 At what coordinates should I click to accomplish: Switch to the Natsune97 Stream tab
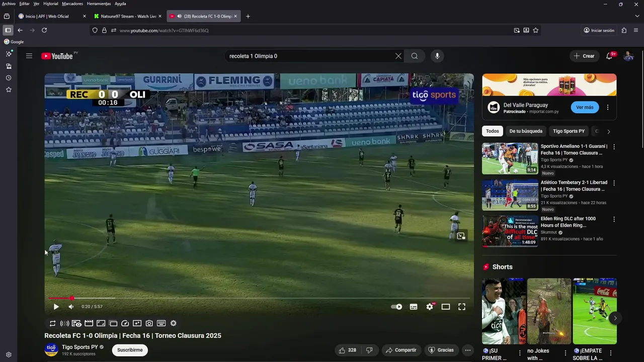[128, 16]
